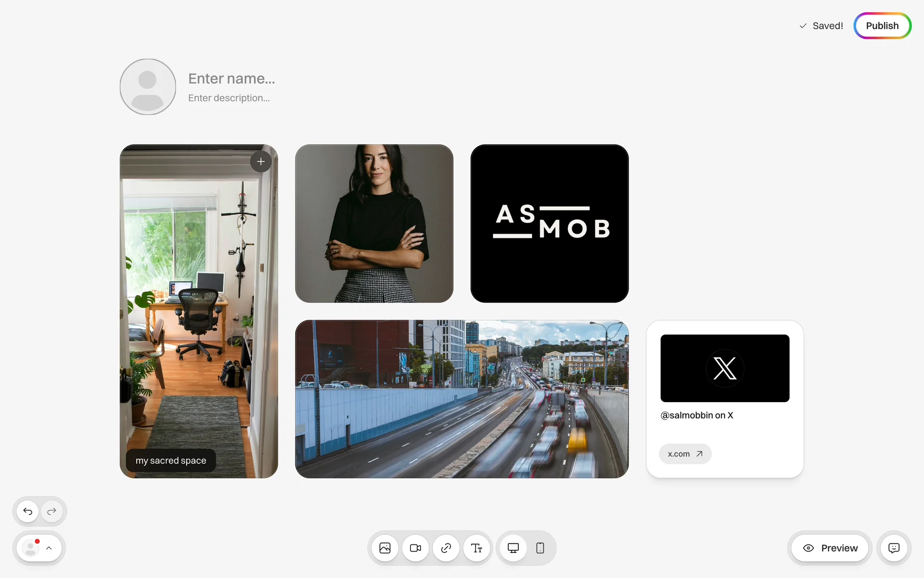Viewport: 924px width, 578px height.
Task: Edit the 'my sacred space' caption
Action: pyautogui.click(x=171, y=460)
